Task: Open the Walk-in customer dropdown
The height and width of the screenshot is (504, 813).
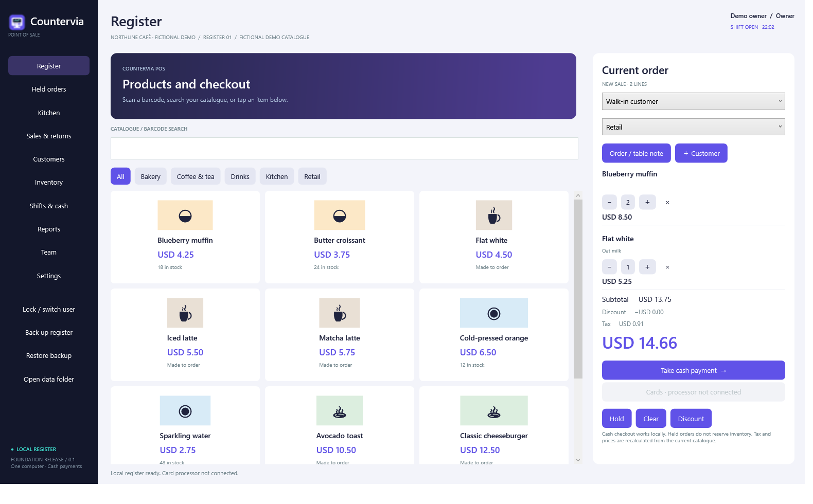Action: (x=694, y=101)
